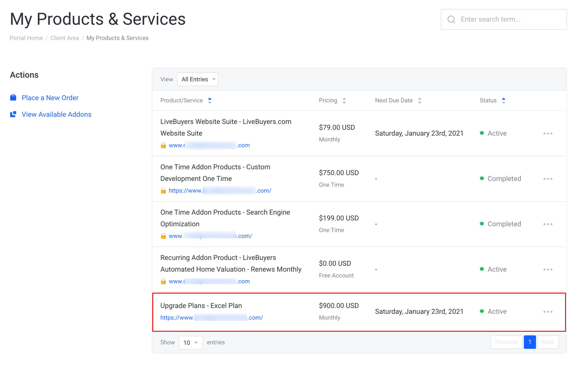The width and height of the screenshot is (588, 382).
Task: Click the Pricing column header
Action: click(328, 101)
